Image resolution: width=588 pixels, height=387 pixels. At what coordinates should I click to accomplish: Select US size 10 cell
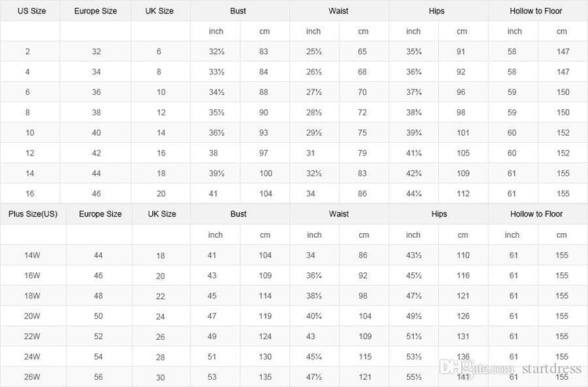(x=30, y=133)
